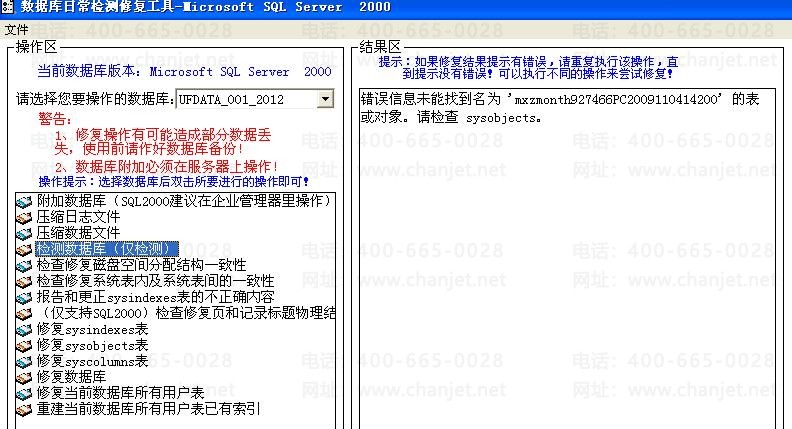Click the icon beside 报告和更正sysindexes表的不正确内容
The image size is (792, 429).
click(x=24, y=298)
